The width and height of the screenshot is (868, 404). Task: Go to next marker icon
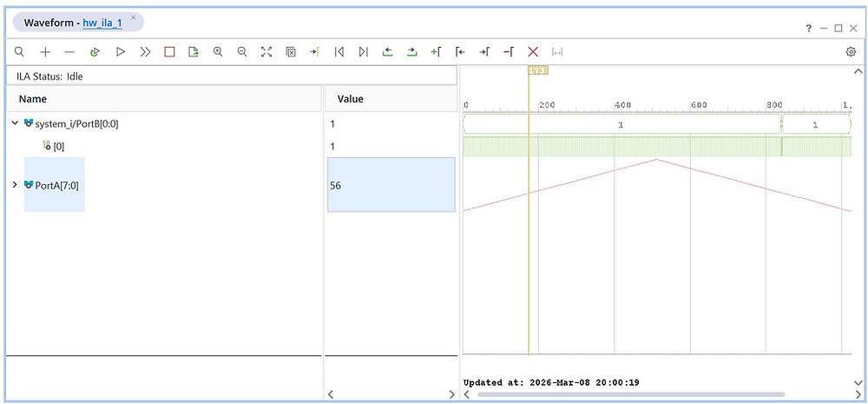coord(484,51)
